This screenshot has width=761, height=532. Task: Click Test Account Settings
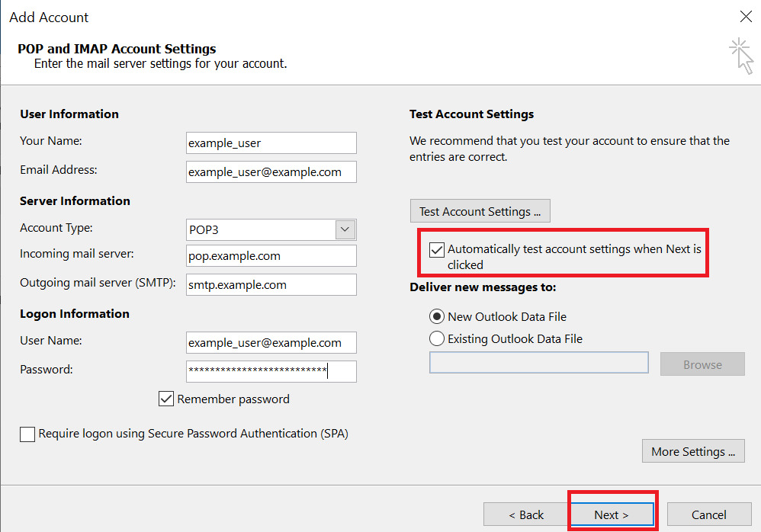[480, 210]
